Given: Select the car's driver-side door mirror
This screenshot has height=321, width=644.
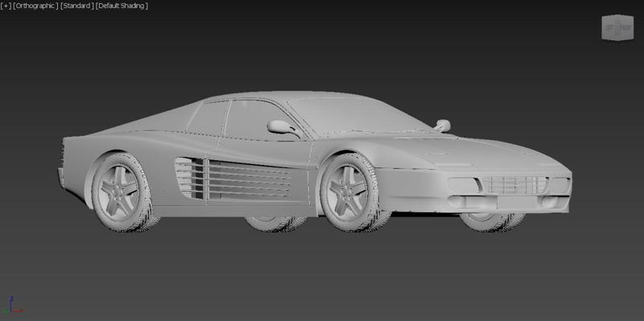Looking at the screenshot, I should (283, 127).
